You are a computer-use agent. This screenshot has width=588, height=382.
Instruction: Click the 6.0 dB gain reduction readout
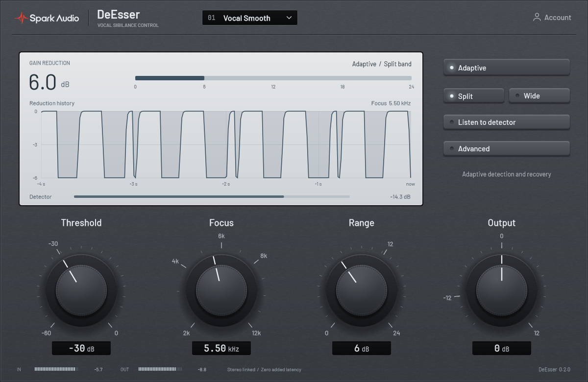tap(49, 82)
